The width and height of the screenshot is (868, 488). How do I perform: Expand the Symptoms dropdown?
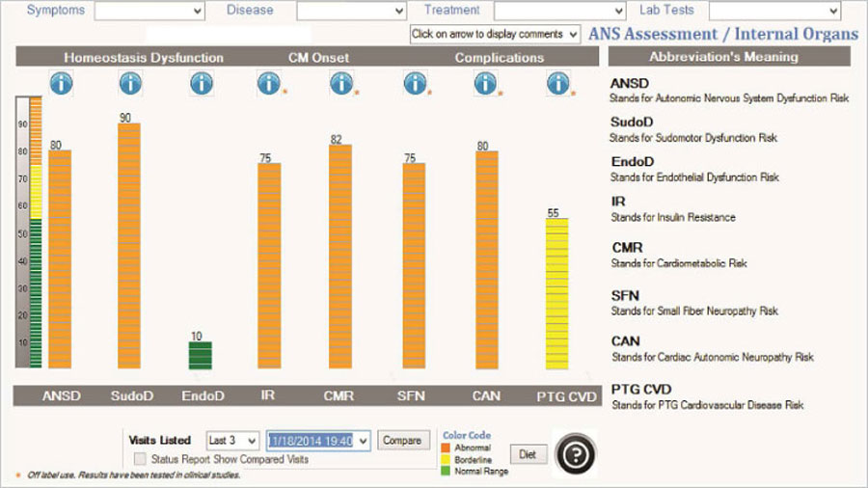(149, 11)
